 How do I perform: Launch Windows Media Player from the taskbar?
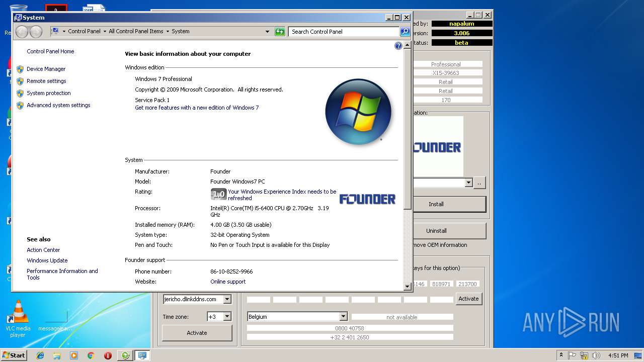point(74,355)
